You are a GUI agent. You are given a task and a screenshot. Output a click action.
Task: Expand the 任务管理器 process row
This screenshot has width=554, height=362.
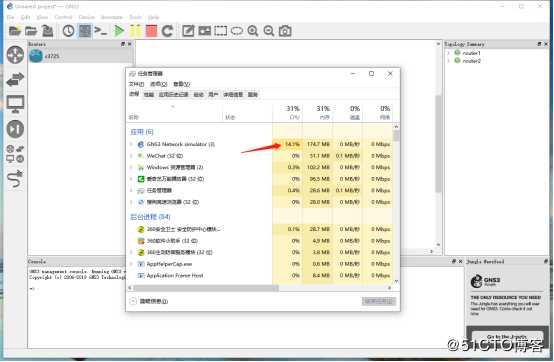pyautogui.click(x=131, y=191)
